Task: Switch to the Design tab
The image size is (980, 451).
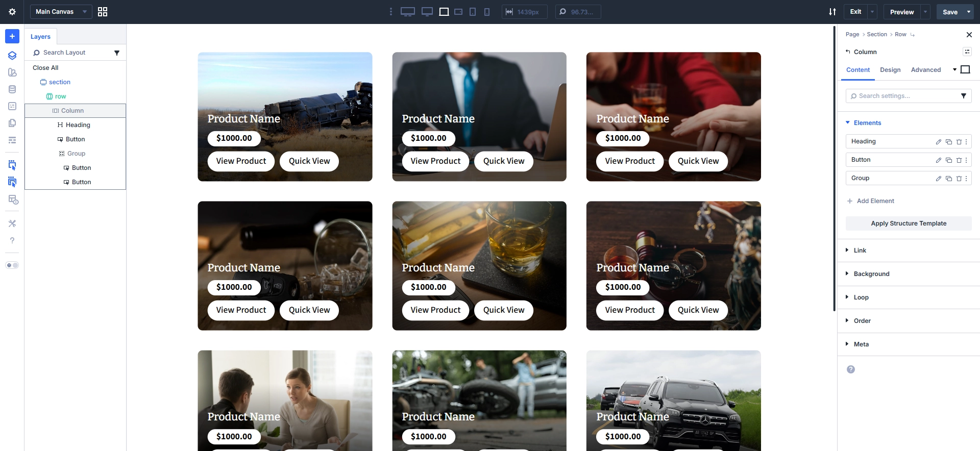Action: (890, 70)
